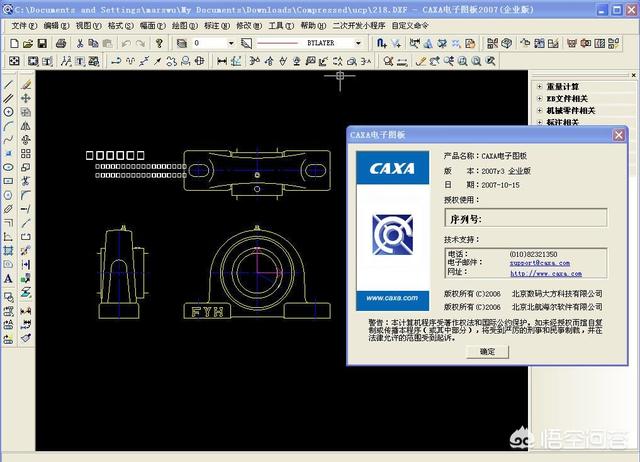
Task: Open the 格式 menu
Action: coord(121,26)
